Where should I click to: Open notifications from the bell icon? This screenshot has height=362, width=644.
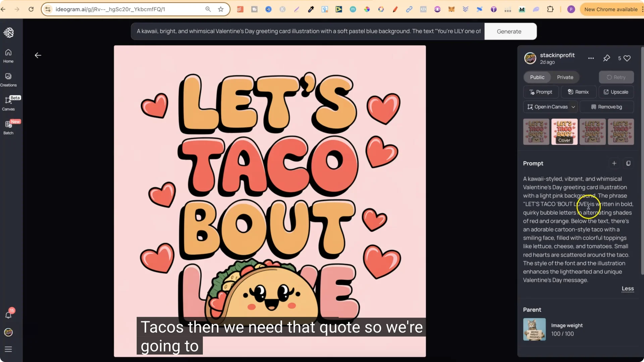(8, 314)
